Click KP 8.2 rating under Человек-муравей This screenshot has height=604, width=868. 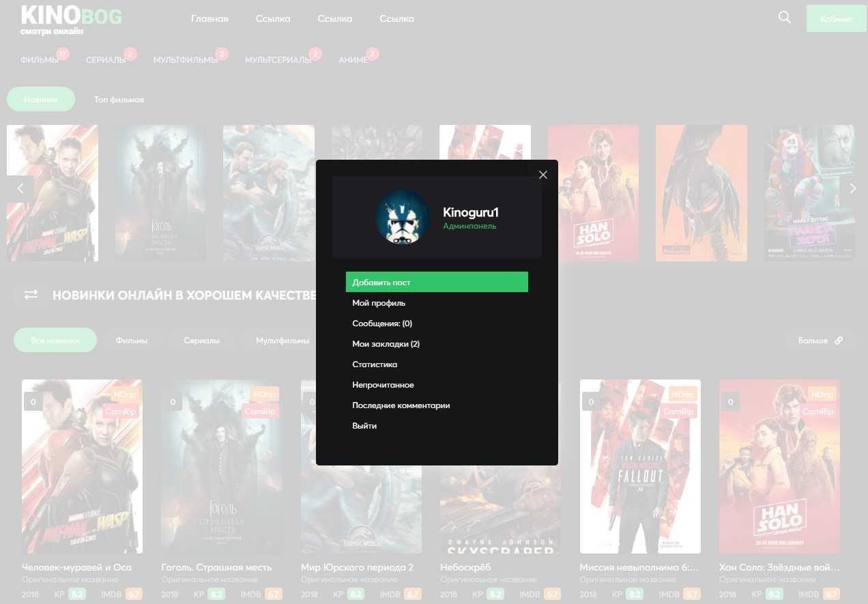[76, 594]
